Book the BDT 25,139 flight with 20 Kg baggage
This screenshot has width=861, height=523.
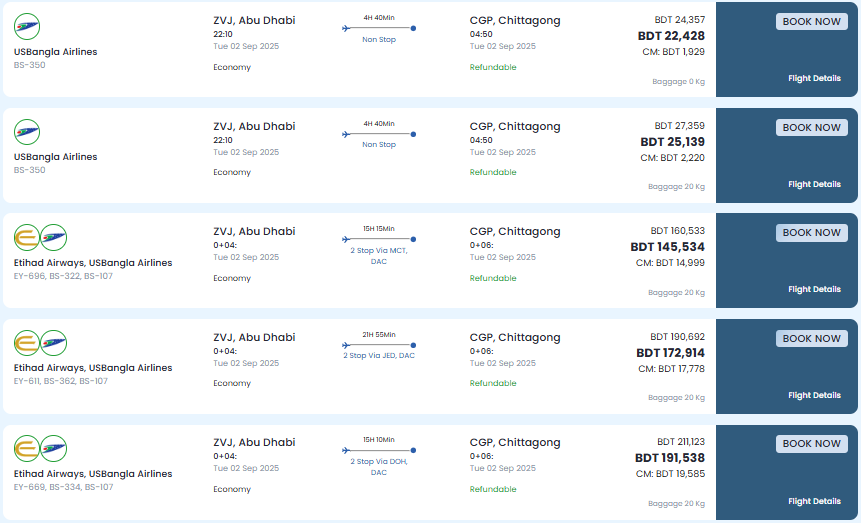812,127
